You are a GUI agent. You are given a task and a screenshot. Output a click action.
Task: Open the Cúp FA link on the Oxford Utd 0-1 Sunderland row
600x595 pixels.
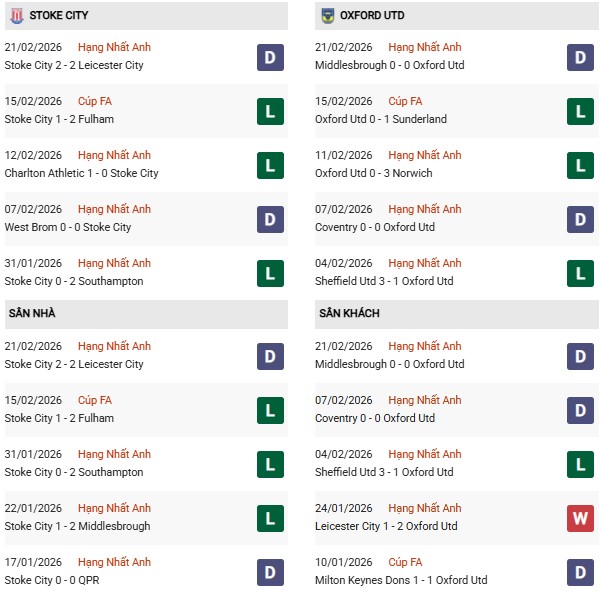pos(405,101)
